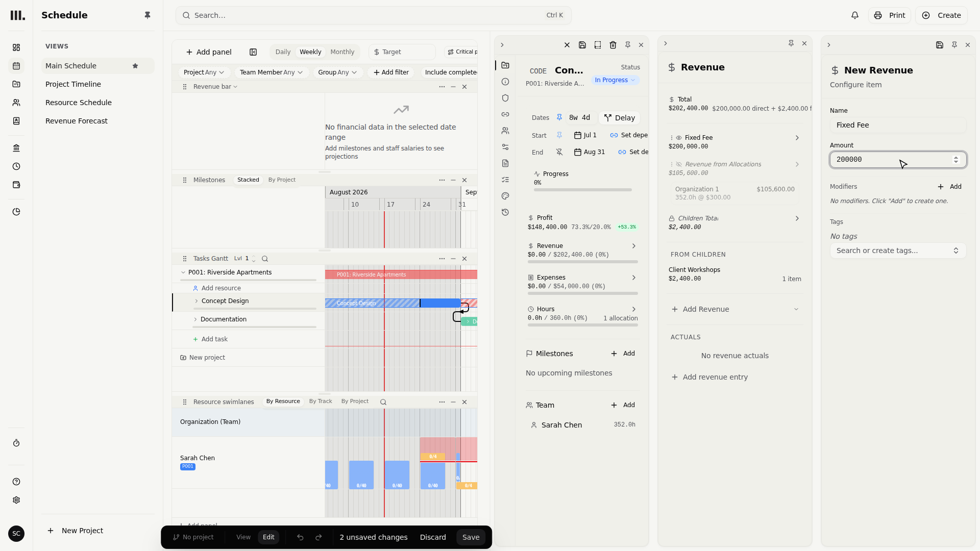Select By Track in Resource swimlanes

[321, 402]
